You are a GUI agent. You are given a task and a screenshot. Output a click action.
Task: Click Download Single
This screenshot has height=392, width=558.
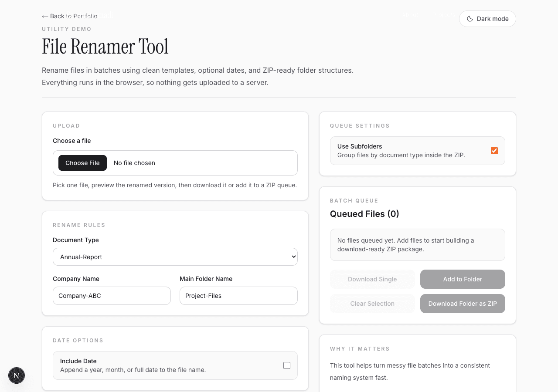(372, 279)
